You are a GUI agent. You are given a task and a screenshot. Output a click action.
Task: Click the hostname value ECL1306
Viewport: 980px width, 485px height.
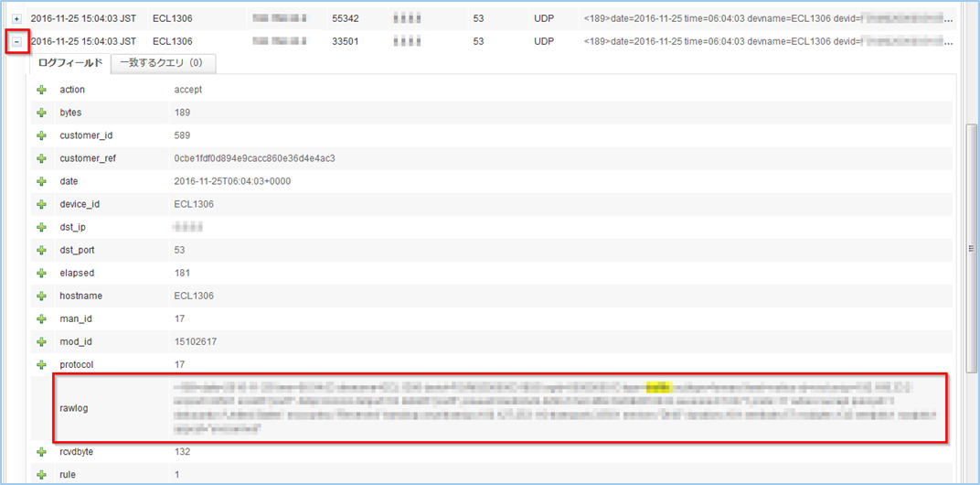click(194, 296)
